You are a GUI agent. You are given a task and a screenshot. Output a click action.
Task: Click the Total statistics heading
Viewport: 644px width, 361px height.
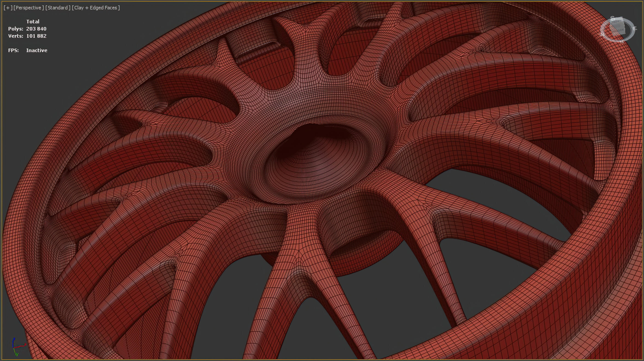pos(33,22)
